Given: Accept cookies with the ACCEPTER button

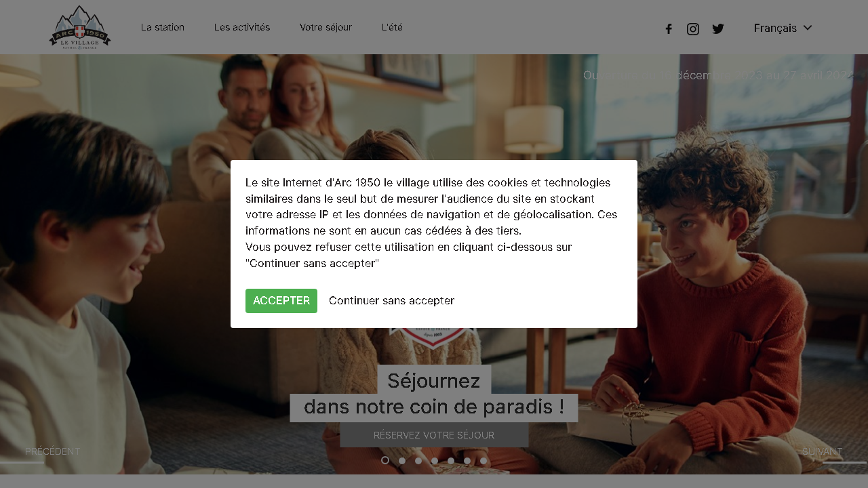Looking at the screenshot, I should (281, 301).
